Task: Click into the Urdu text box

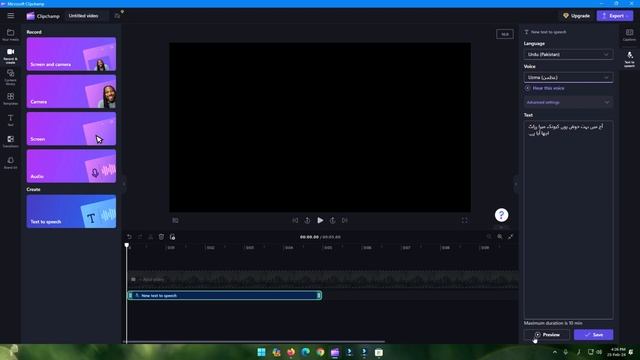Action: coord(568,220)
